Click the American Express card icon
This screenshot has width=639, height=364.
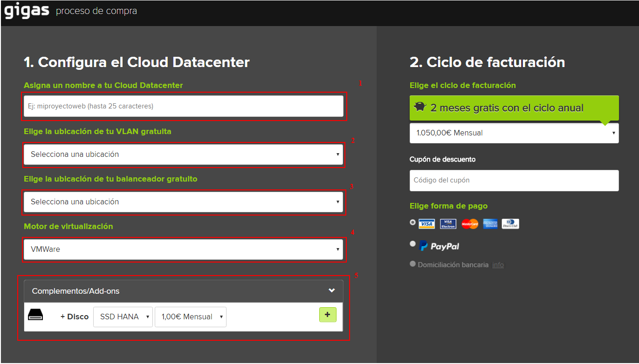490,224
